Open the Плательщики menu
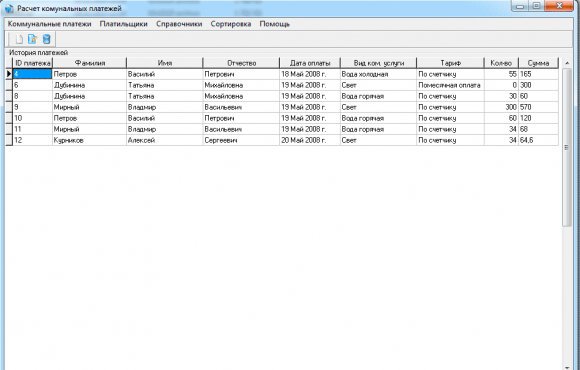The width and height of the screenshot is (580, 370). [124, 24]
